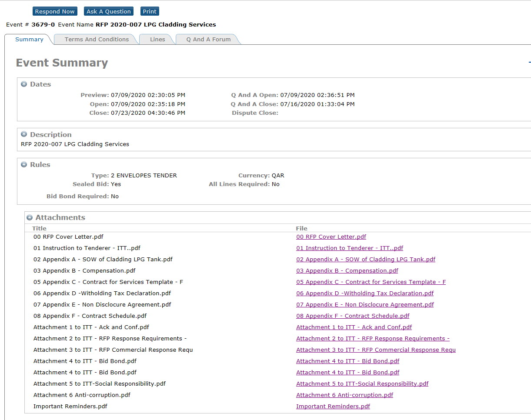The image size is (531, 420).
Task: Open the Important Reminders.pdf link
Action: tap(333, 407)
